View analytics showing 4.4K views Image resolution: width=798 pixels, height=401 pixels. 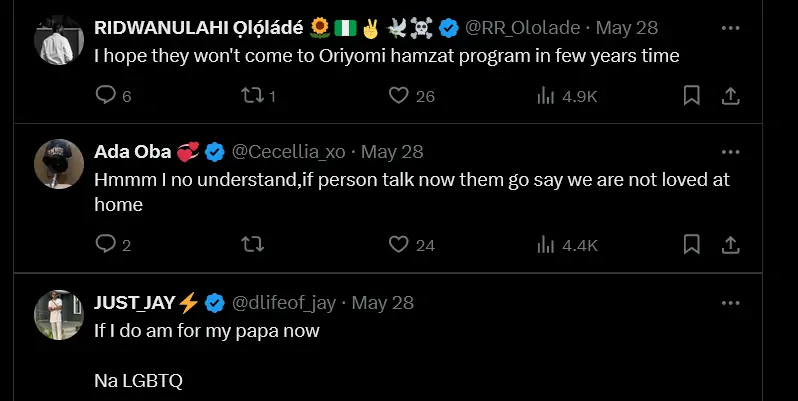[546, 244]
